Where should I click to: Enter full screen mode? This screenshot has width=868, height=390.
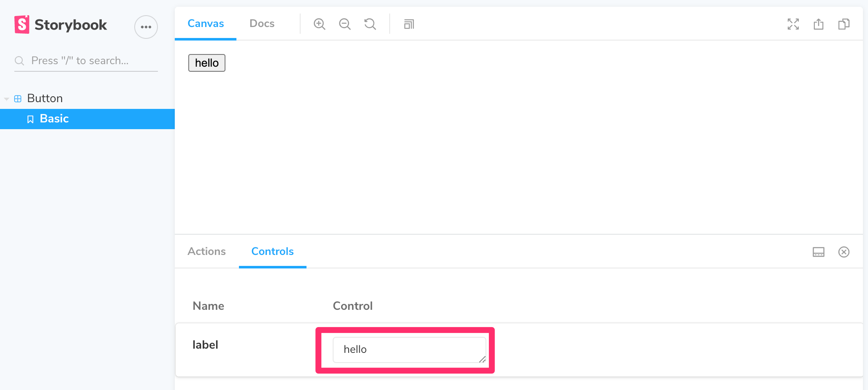[x=793, y=24]
